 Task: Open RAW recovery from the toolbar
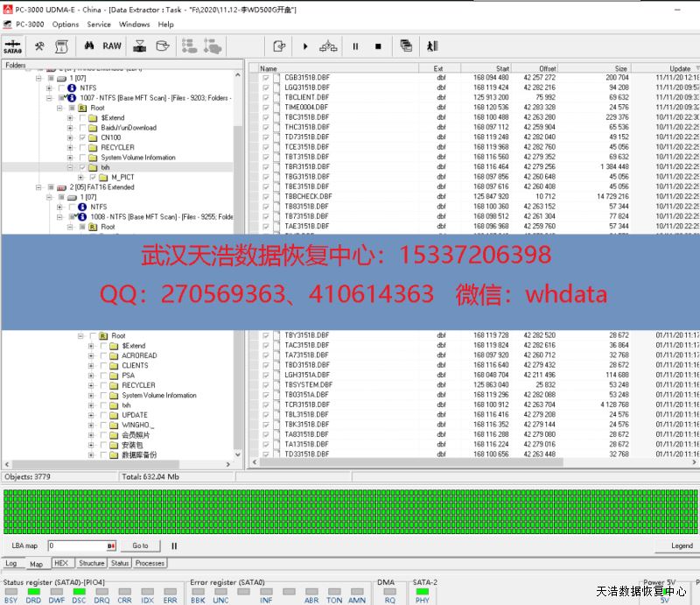click(x=112, y=46)
